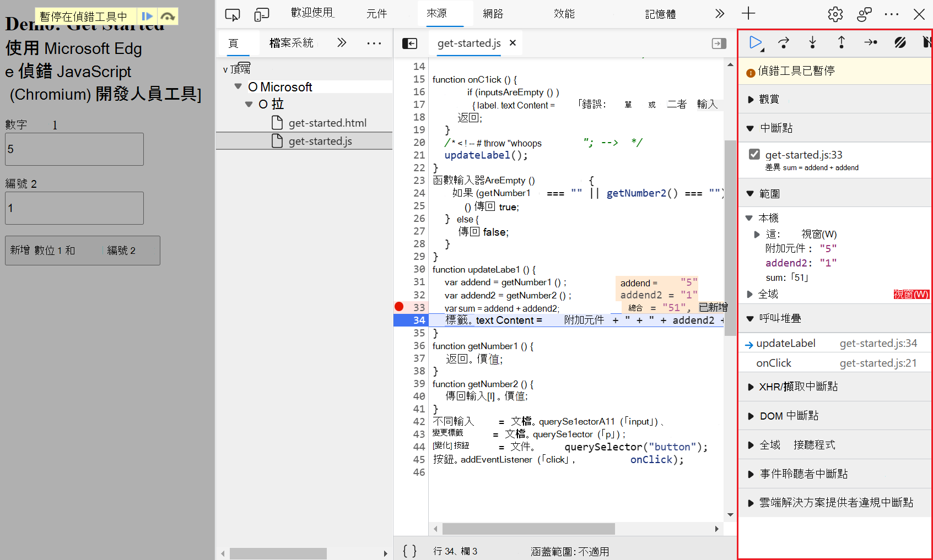The image size is (933, 560).
Task: Switch to the 記憶體 memory tab
Action: point(660,14)
